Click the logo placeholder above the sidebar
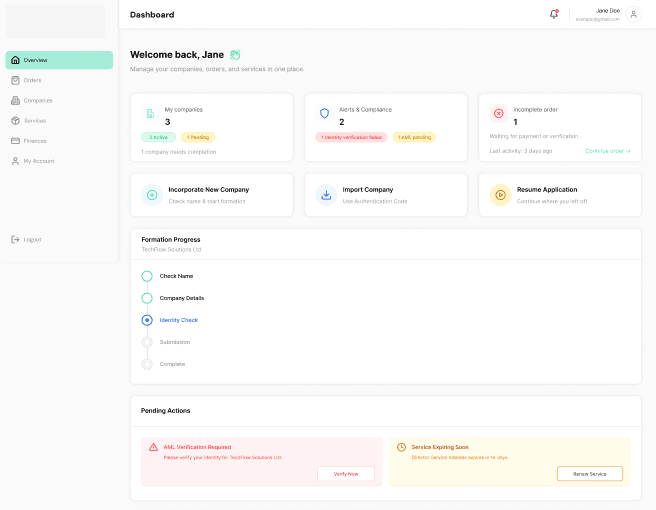The image size is (656, 510). point(55,21)
